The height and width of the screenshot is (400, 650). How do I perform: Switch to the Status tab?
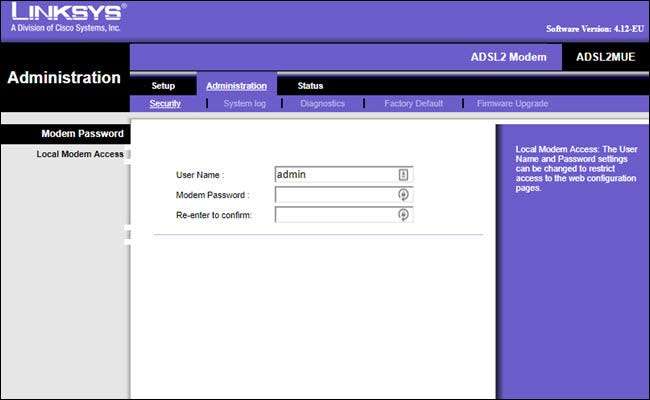[x=310, y=86]
